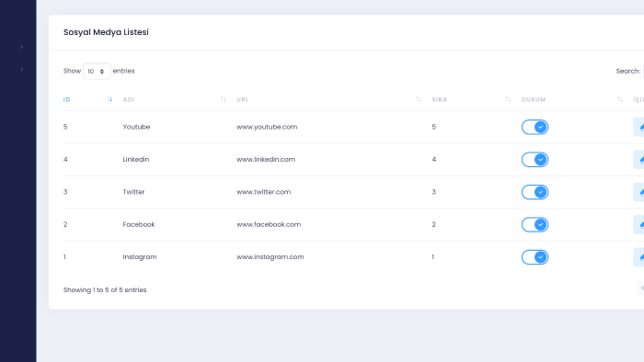Click the URL column header
This screenshot has width=644, height=362.
[x=243, y=99]
